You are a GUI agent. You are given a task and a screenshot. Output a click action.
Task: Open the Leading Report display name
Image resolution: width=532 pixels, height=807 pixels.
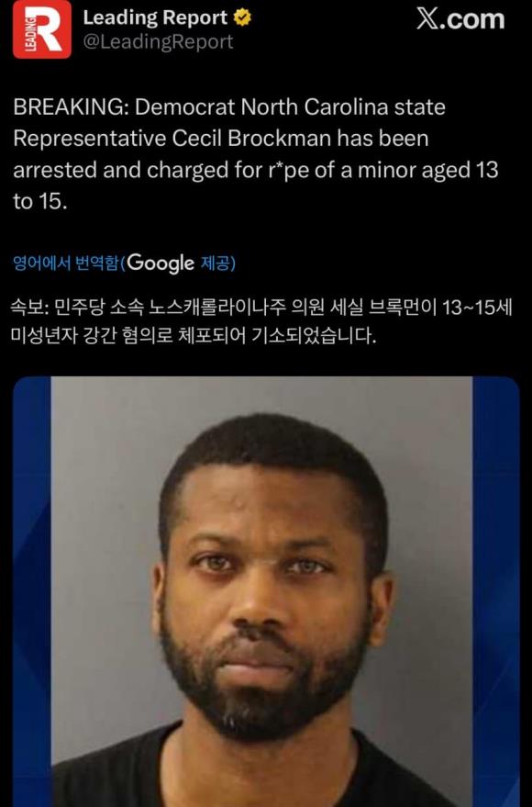[x=155, y=18]
